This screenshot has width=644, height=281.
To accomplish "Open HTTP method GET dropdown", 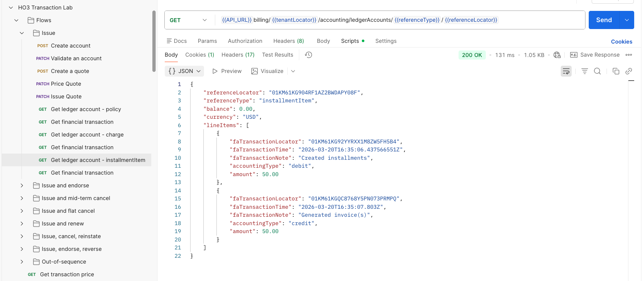I will click(x=188, y=20).
